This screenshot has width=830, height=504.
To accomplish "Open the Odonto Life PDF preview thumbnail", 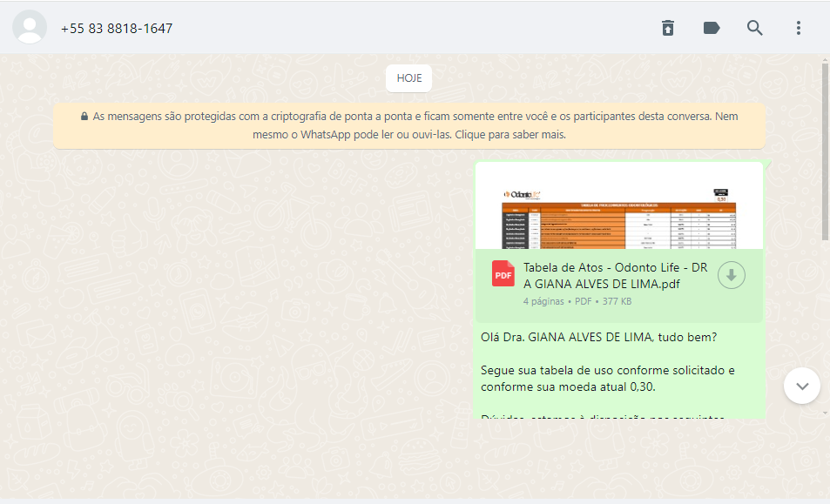I will click(618, 206).
